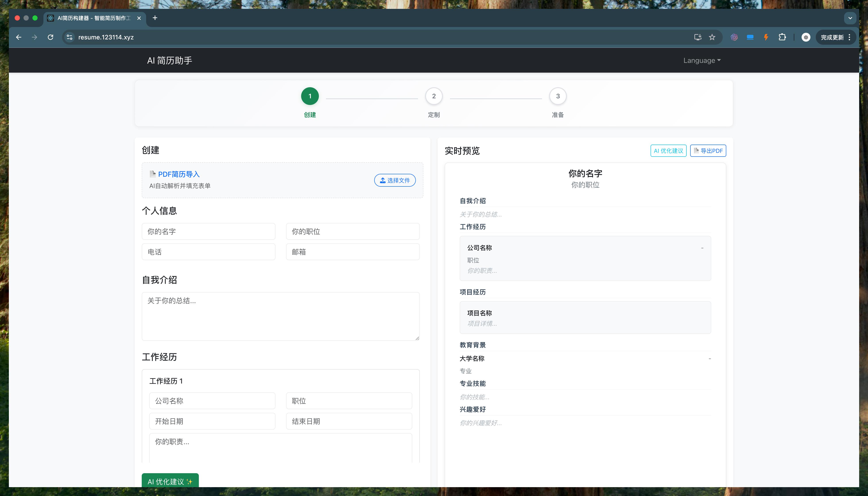Click the 公司名称 input field
Image resolution: width=868 pixels, height=496 pixels.
(212, 401)
